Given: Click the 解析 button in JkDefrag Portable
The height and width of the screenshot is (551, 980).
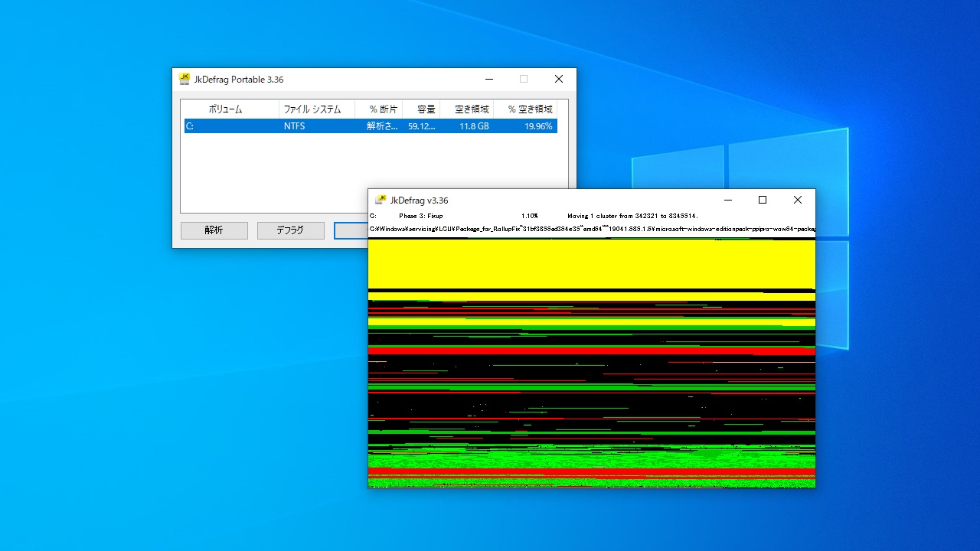Looking at the screenshot, I should 214,230.
